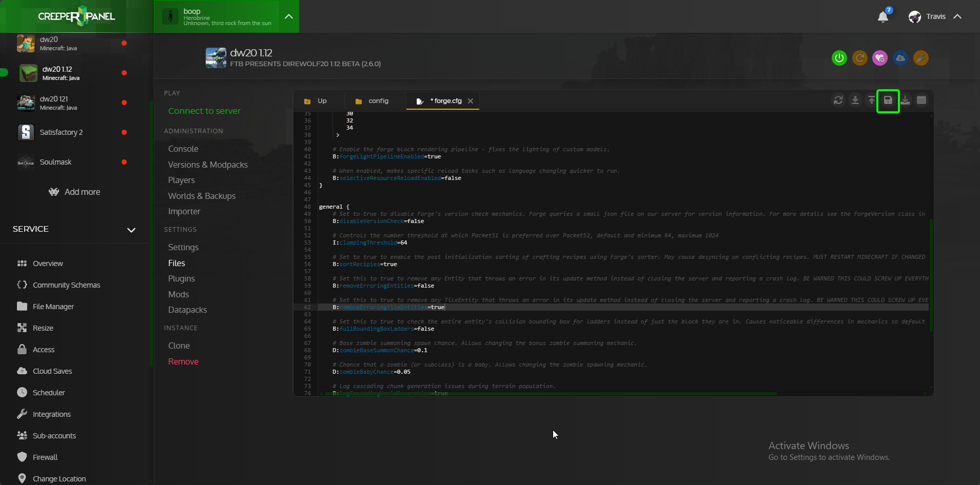Collapse the SERVICE section chevron
The image size is (980, 485).
click(x=131, y=230)
